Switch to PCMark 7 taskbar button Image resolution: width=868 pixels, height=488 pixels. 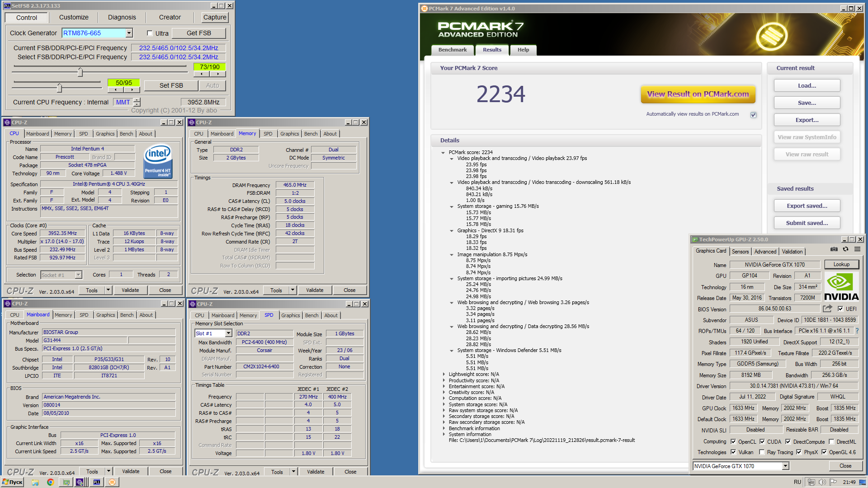[112, 482]
